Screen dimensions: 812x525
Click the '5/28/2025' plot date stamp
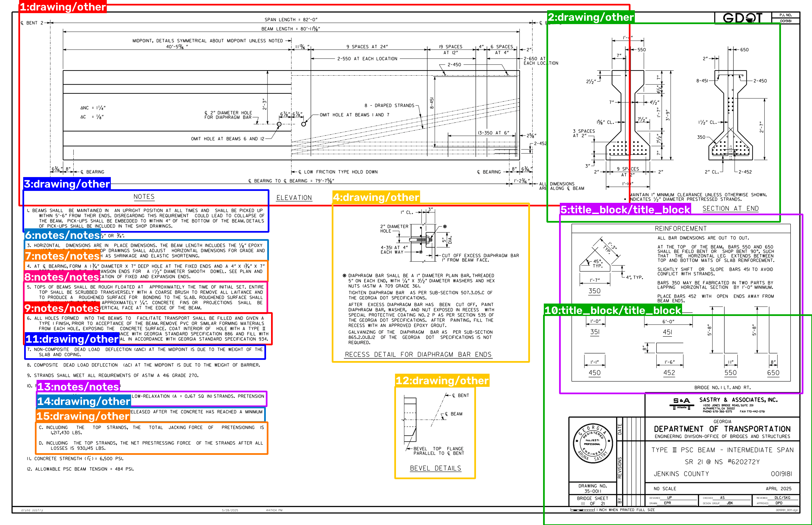point(230,510)
